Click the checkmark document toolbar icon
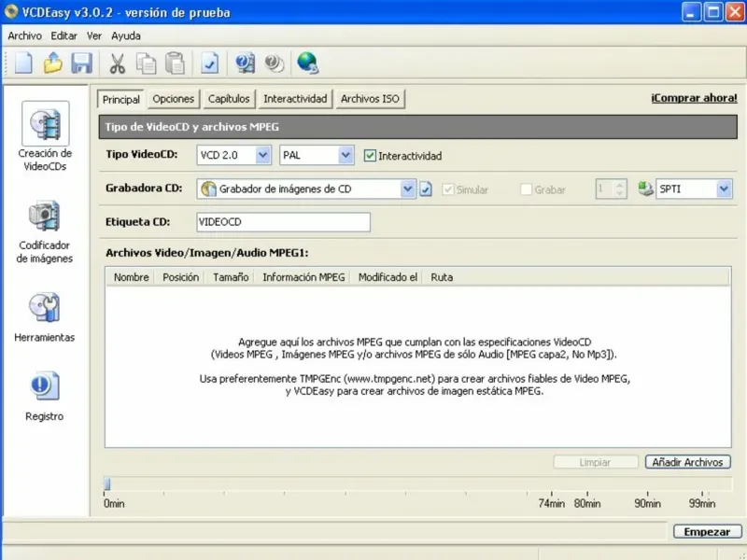The height and width of the screenshot is (560, 747). coord(209,63)
